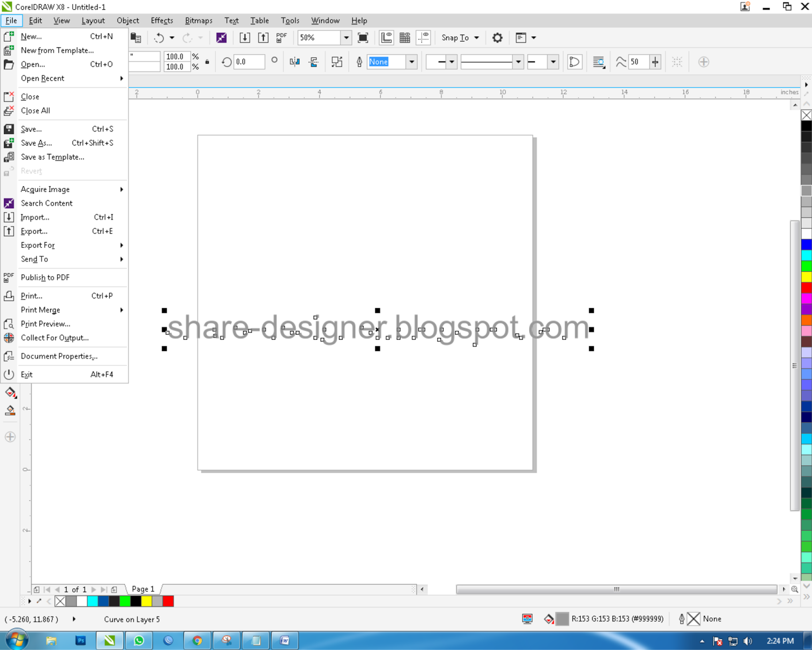
Task: Open the Snap To dropdown
Action: pos(459,37)
